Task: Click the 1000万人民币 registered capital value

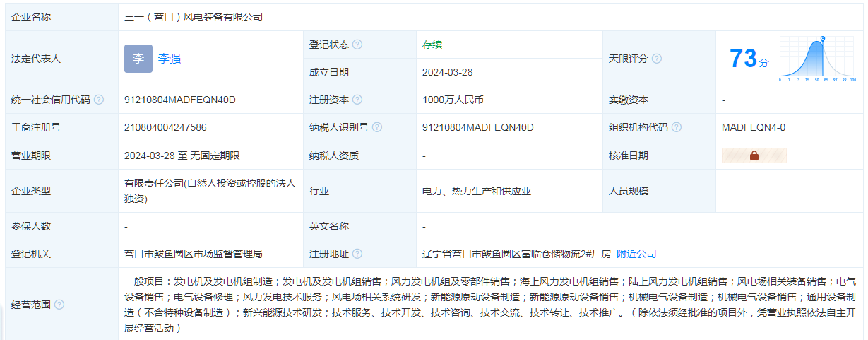Action: 453,100
